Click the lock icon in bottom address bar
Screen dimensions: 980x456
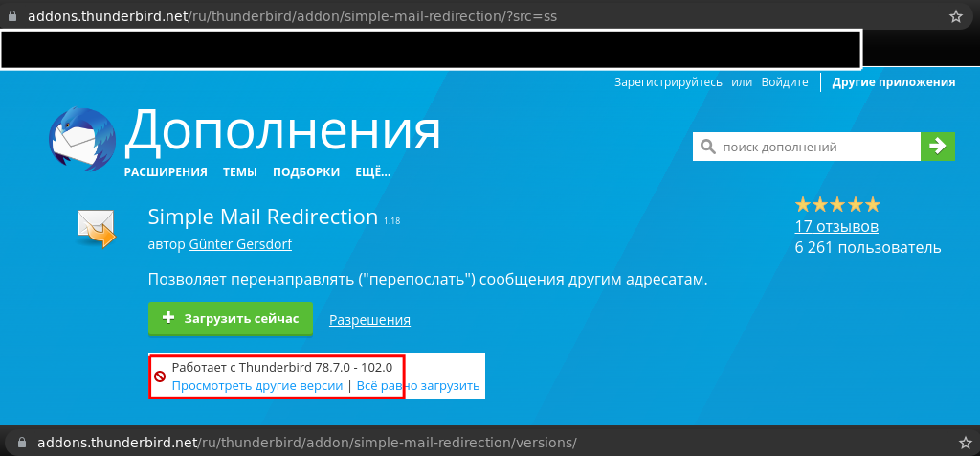[22, 443]
